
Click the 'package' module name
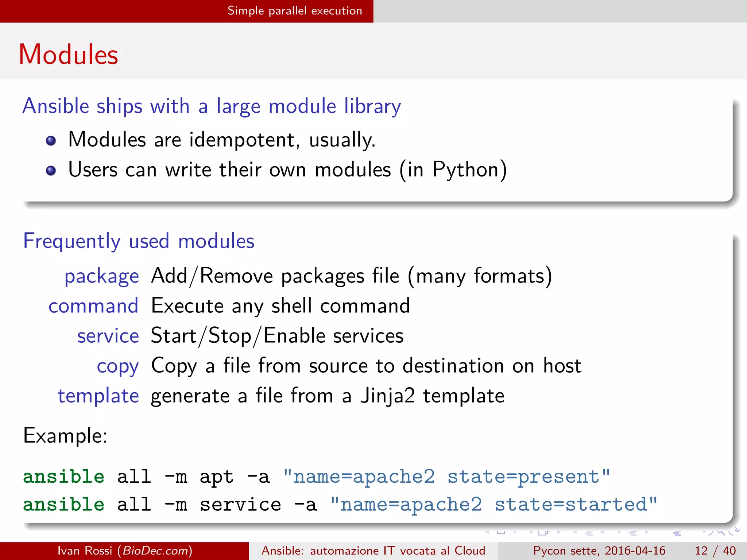[102, 276]
